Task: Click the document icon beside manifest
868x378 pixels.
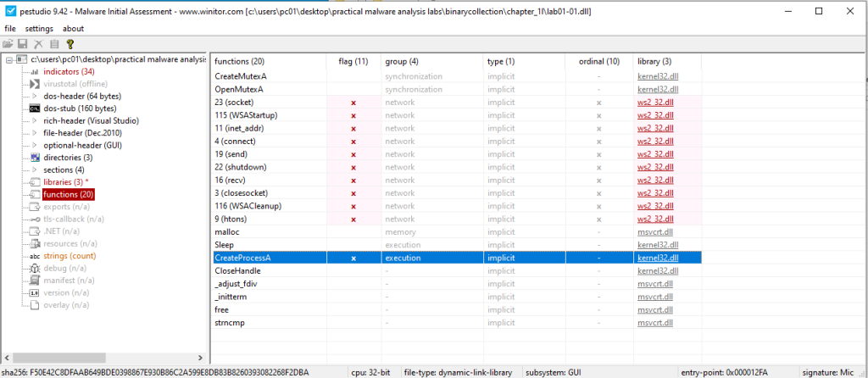Action: point(34,280)
